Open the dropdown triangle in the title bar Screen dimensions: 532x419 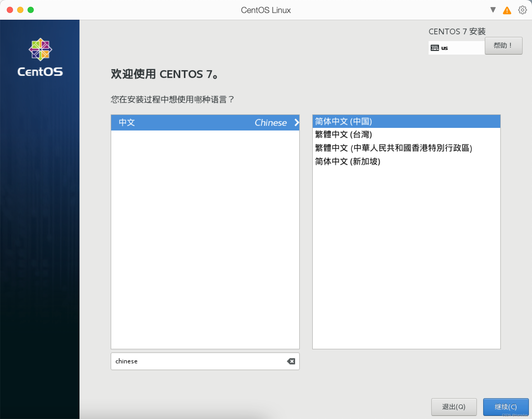[493, 10]
